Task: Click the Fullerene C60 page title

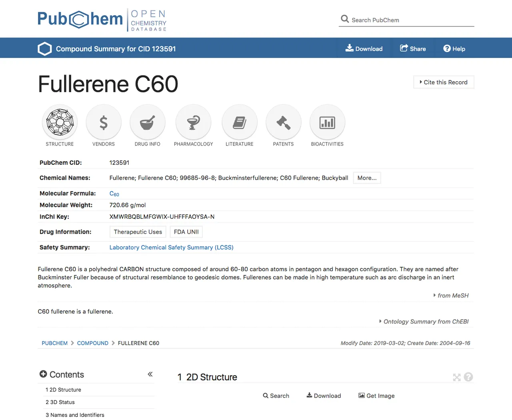Action: pos(108,84)
